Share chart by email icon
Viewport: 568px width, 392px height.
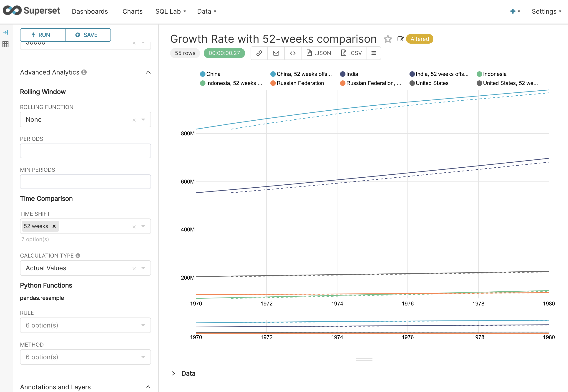276,53
